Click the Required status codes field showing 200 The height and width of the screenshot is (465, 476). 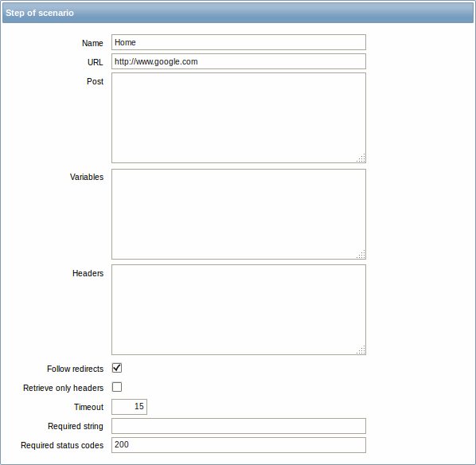(x=239, y=445)
